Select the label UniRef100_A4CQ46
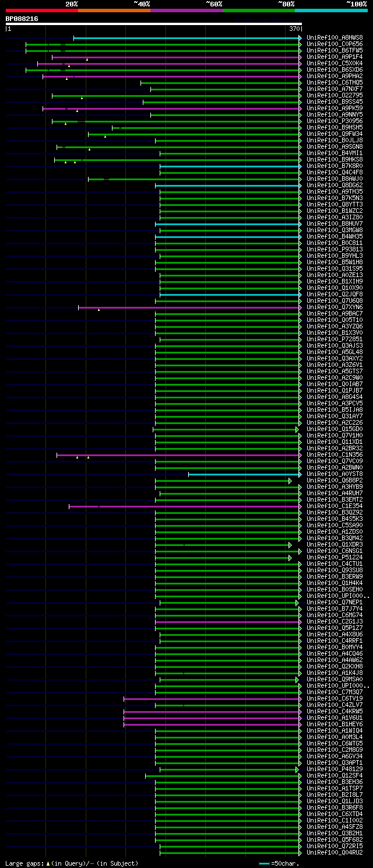 (335, 654)
